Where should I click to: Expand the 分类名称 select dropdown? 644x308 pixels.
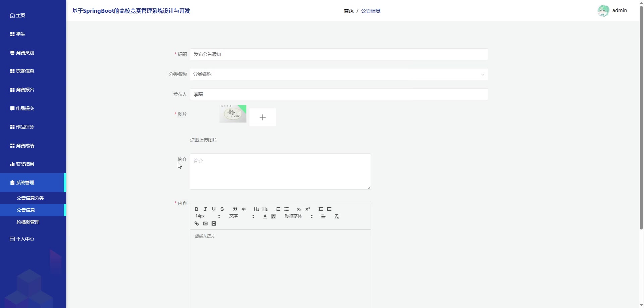[339, 74]
